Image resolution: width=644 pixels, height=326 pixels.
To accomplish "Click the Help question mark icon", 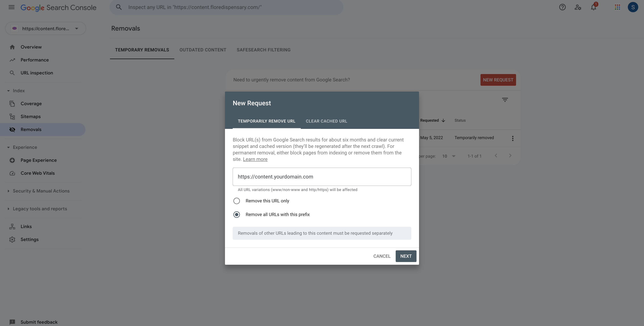I will (x=562, y=7).
